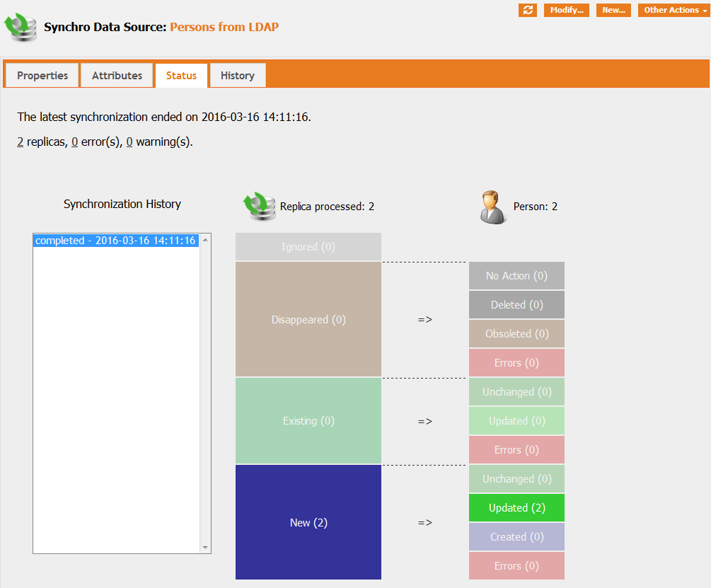Click the Replica processed database icon

(x=260, y=207)
